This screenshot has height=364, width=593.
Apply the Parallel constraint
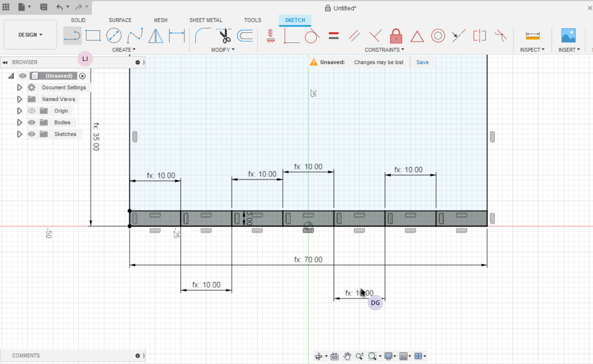coord(354,36)
